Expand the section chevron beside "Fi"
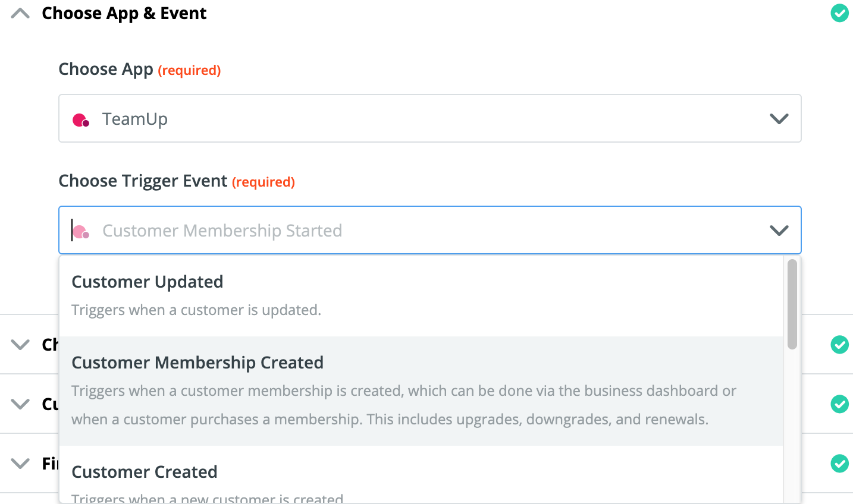 click(20, 464)
